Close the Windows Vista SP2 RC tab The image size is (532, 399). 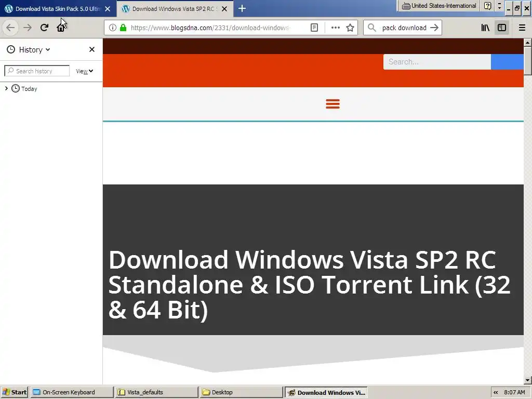click(x=224, y=9)
